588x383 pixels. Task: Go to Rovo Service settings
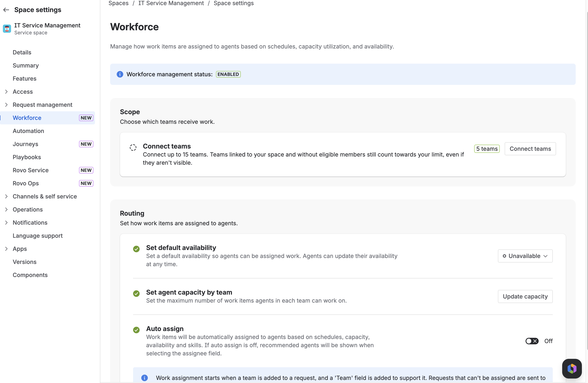tap(47, 170)
